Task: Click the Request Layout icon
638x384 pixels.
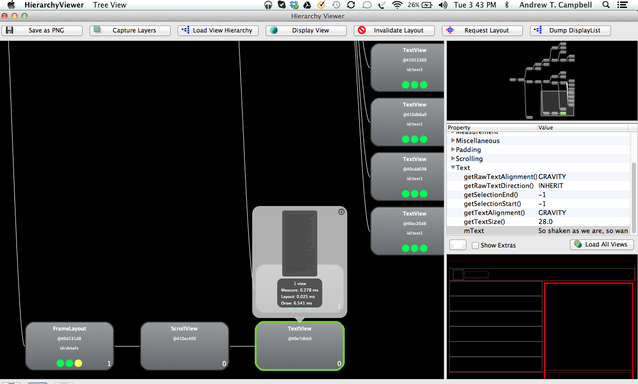Action: pyautogui.click(x=450, y=30)
